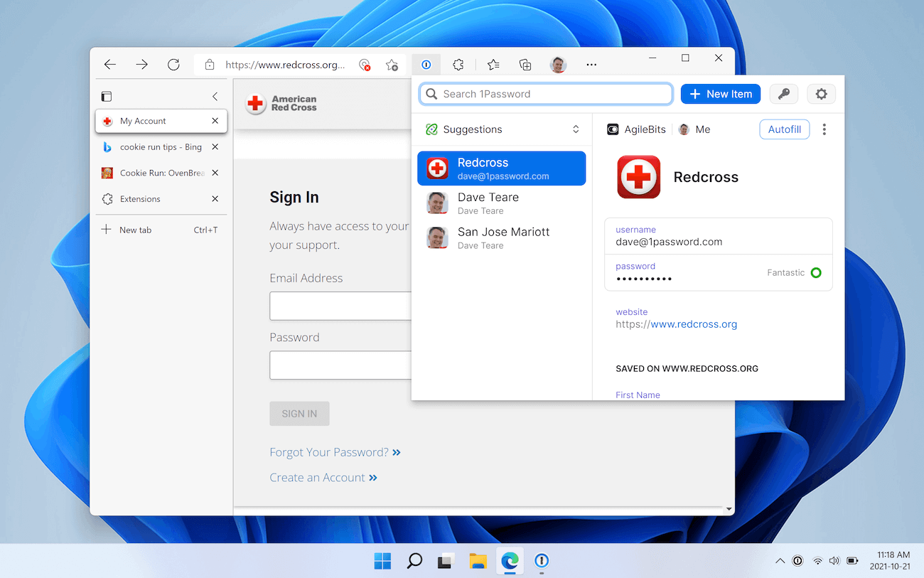
Task: Open 1Password settings via the gear icon
Action: 821,93
